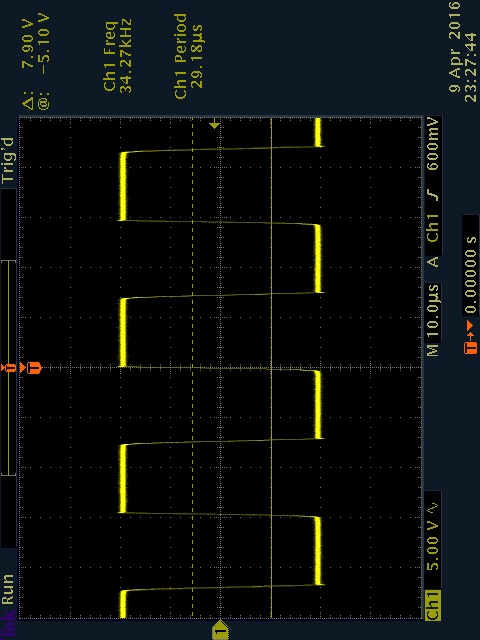Image resolution: width=480 pixels, height=640 pixels.
Task: Click the Channel 1 ground reference marker
Action: pyautogui.click(x=220, y=631)
